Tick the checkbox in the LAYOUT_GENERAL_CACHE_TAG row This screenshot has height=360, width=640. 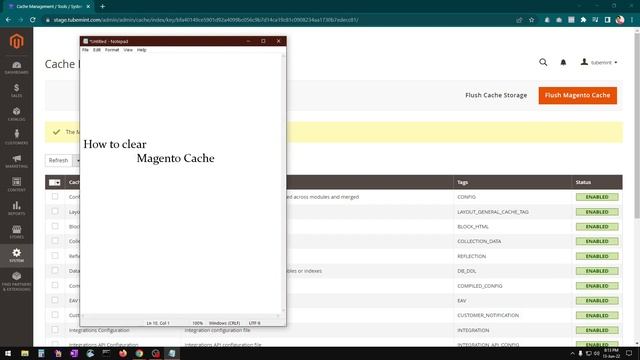tap(55, 211)
